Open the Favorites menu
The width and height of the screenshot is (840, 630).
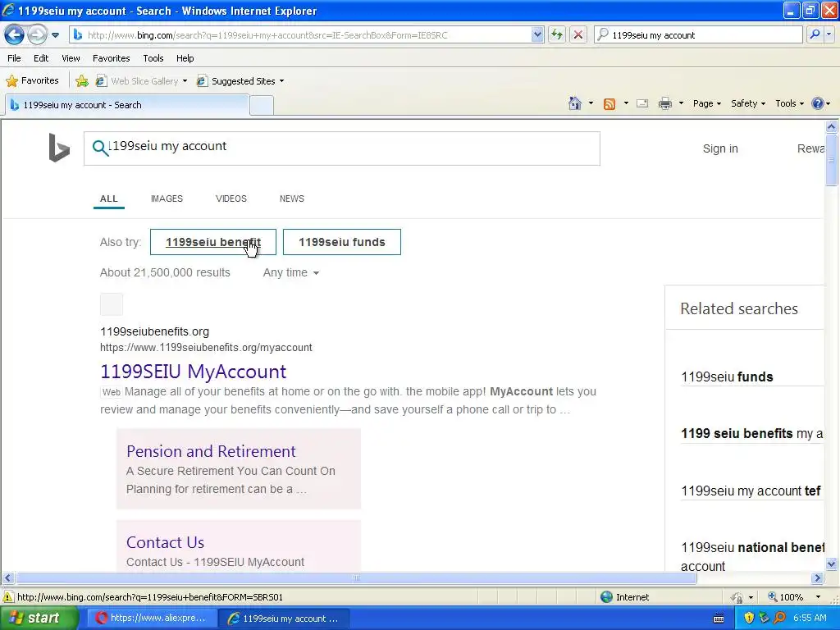tap(111, 58)
